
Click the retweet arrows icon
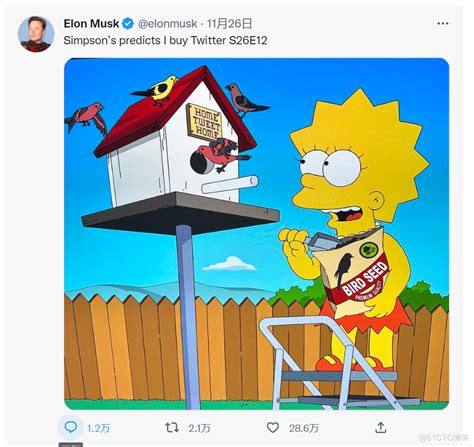point(172,427)
